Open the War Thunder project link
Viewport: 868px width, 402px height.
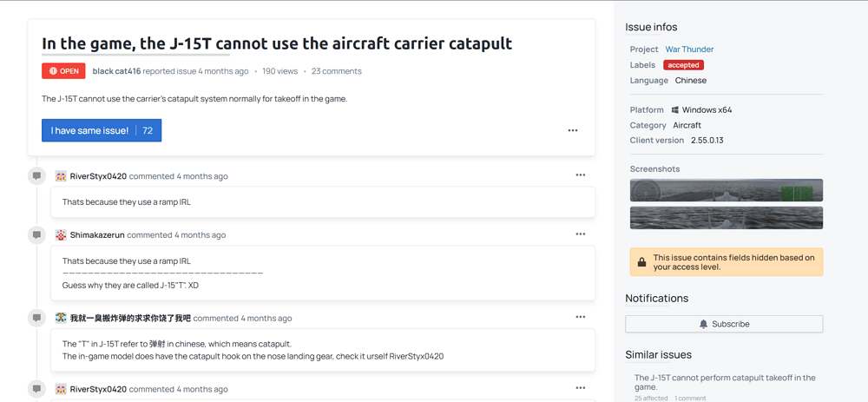click(x=689, y=49)
